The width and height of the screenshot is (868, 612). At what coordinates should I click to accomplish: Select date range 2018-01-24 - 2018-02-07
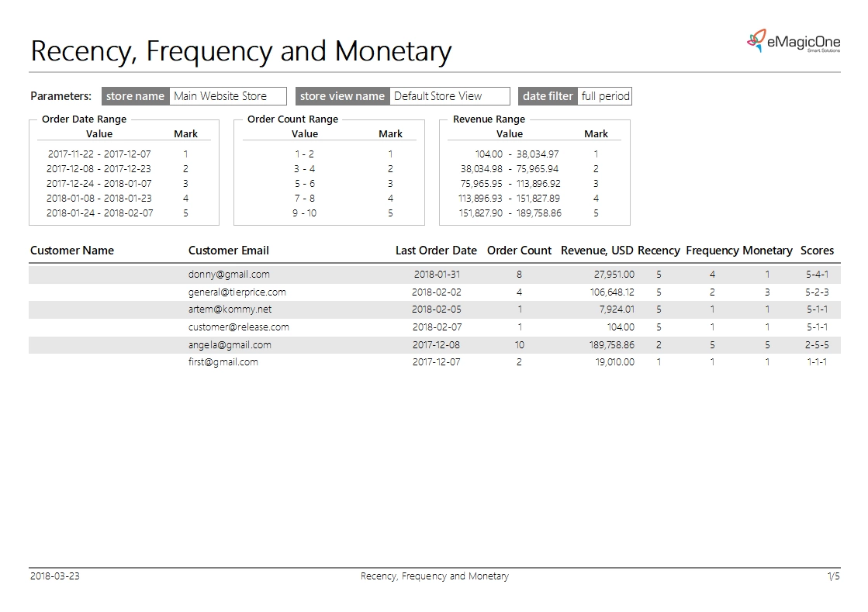click(99, 213)
